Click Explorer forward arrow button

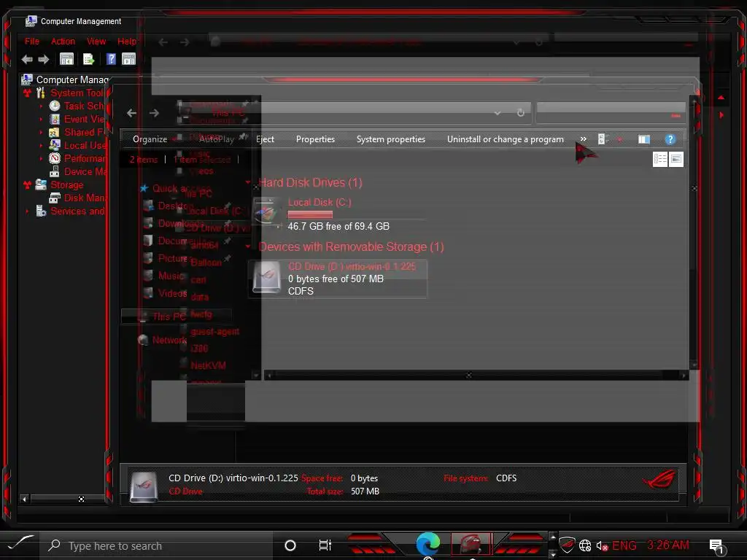pyautogui.click(x=154, y=113)
